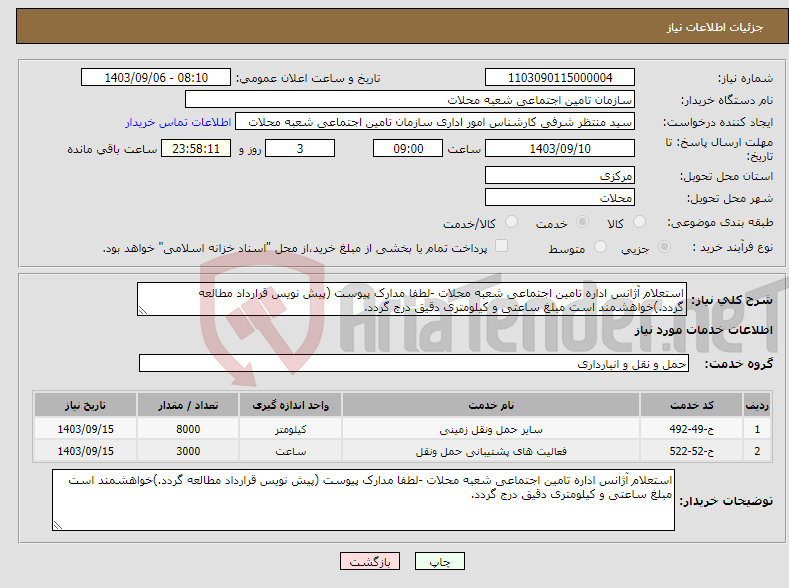Click the announcement date 1403/09/06 field

[x=156, y=77]
